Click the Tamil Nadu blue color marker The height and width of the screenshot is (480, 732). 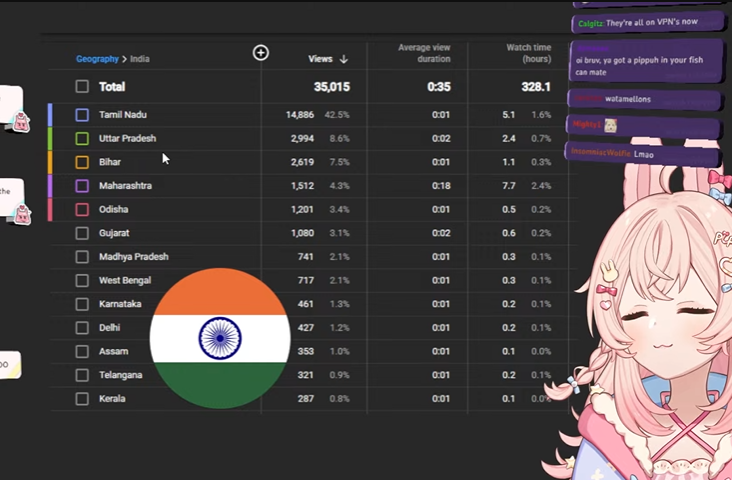50,115
